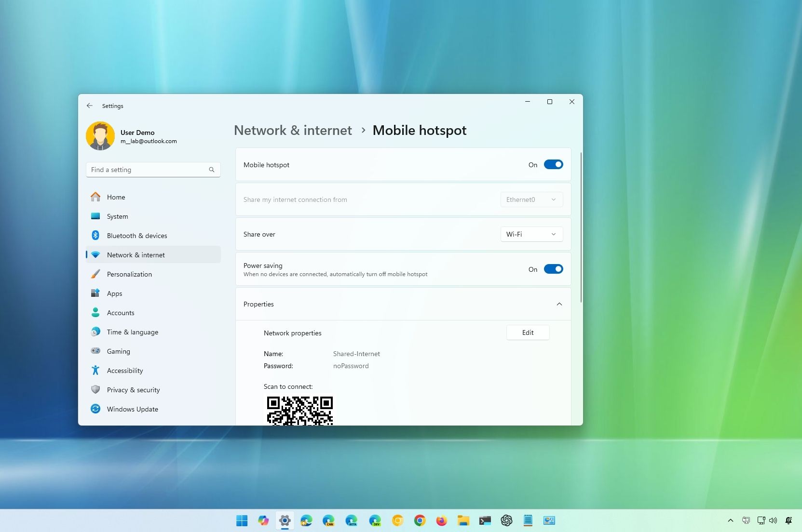Open Edge Canary from the taskbar
This screenshot has width=802, height=532.
click(x=328, y=520)
